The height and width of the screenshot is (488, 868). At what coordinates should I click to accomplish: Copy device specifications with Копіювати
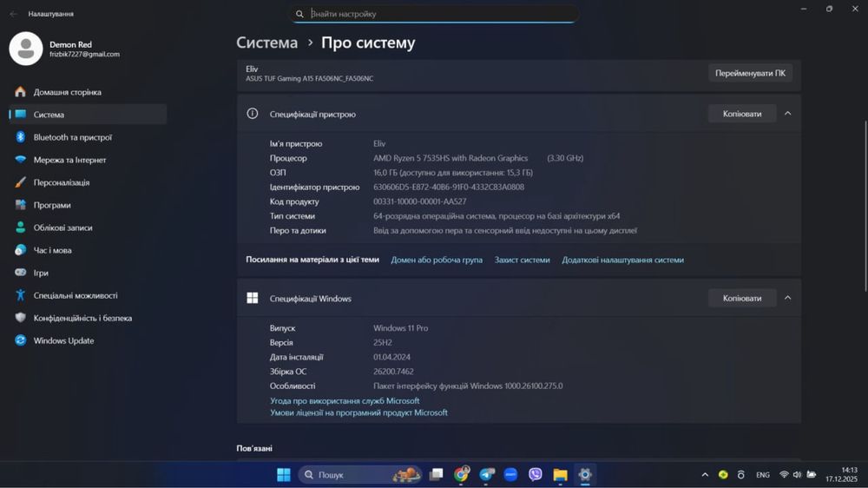pos(742,114)
